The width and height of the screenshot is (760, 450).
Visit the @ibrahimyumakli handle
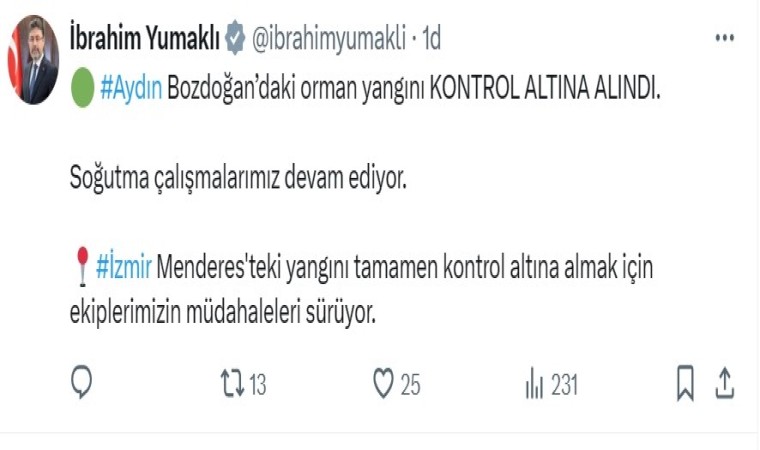coord(329,38)
